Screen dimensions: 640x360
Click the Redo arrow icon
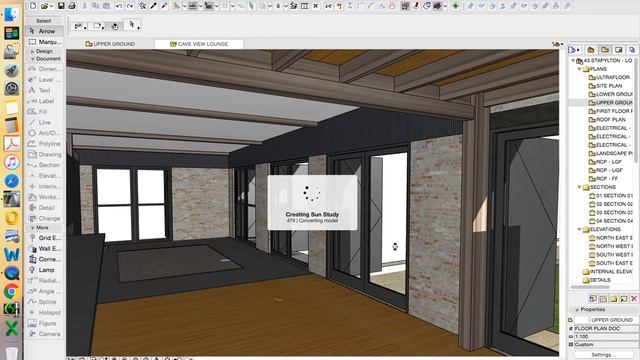130,6
